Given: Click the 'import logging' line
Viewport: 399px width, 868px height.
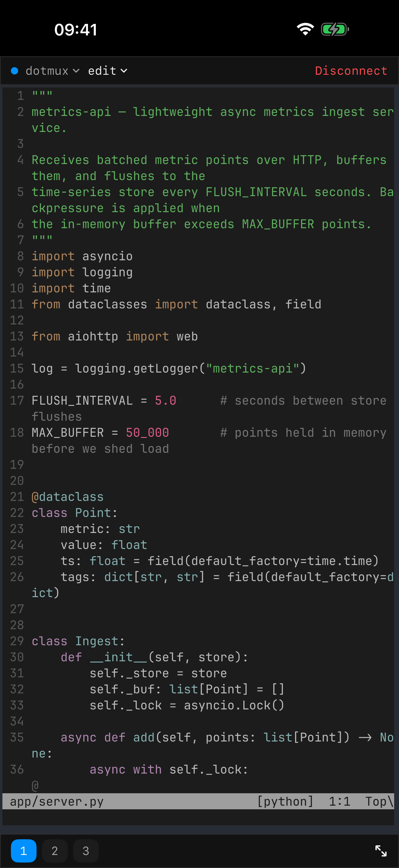Looking at the screenshot, I should tap(82, 272).
